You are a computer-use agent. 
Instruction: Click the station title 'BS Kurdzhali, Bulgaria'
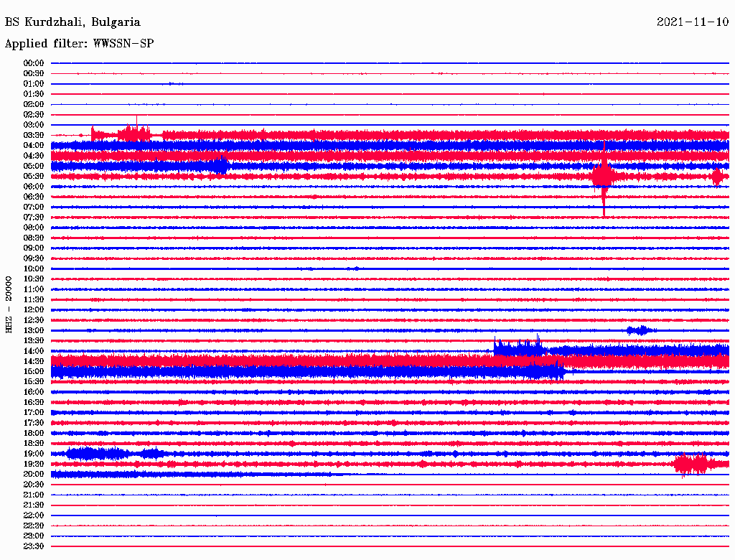tap(72, 22)
